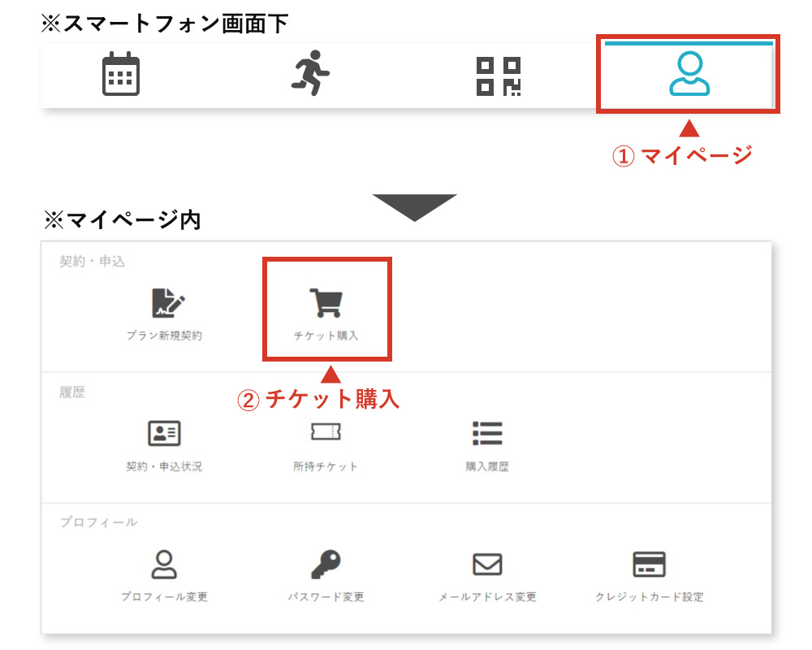Click the クレジットカード設定 text label
The image size is (812, 650).
pos(649,597)
